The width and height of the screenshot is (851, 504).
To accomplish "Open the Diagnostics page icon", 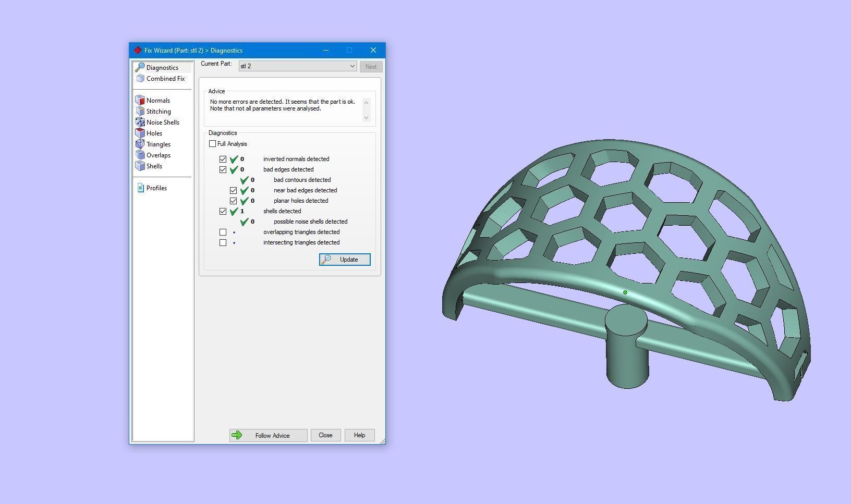I will [140, 68].
